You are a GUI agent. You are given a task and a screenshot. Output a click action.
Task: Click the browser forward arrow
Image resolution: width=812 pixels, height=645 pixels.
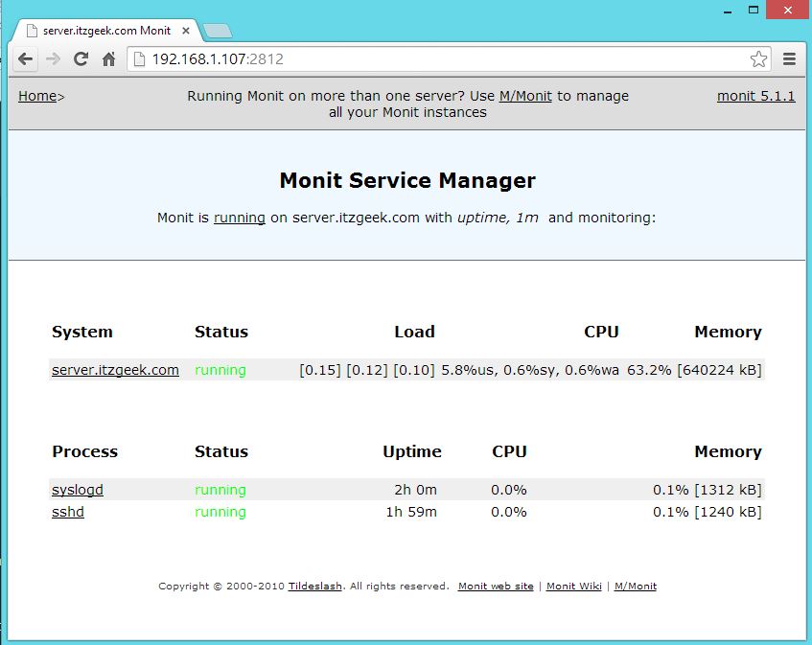(53, 59)
